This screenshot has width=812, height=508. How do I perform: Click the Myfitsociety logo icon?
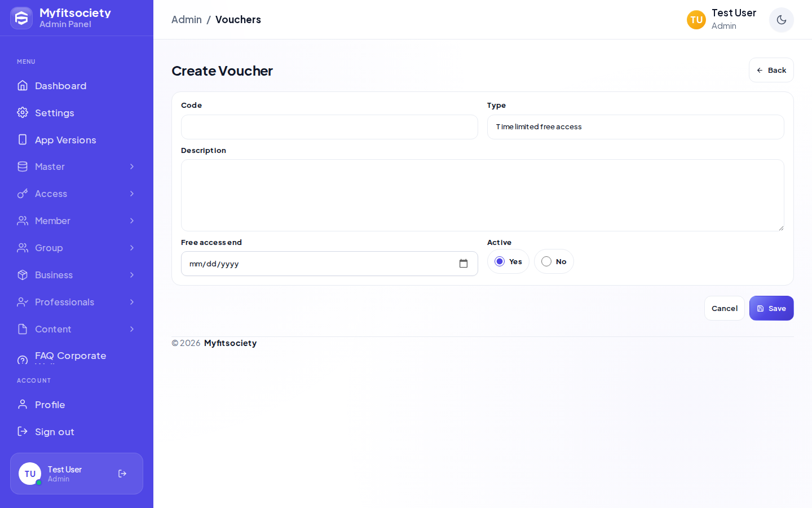click(x=21, y=18)
